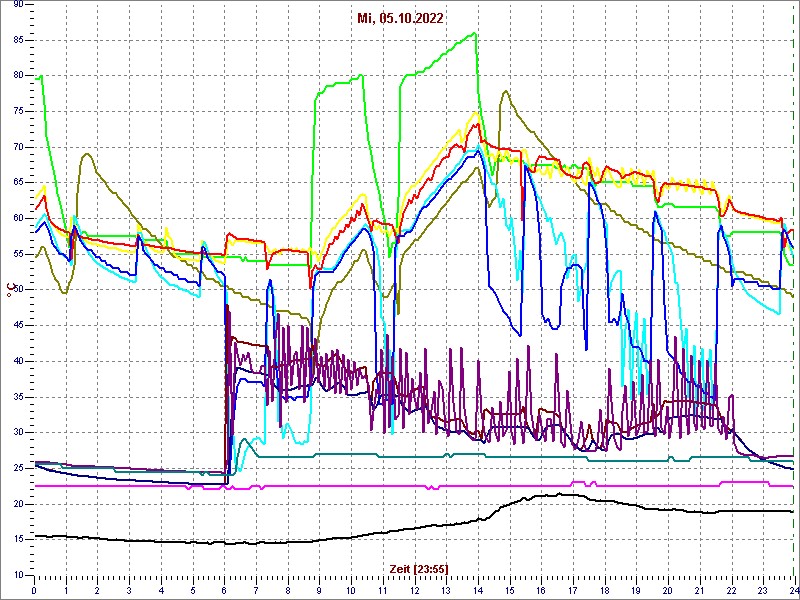Viewport: 800px width, 600px height.
Task: Click the chart date title Mi, 05.10.2022
Action: pyautogui.click(x=399, y=18)
